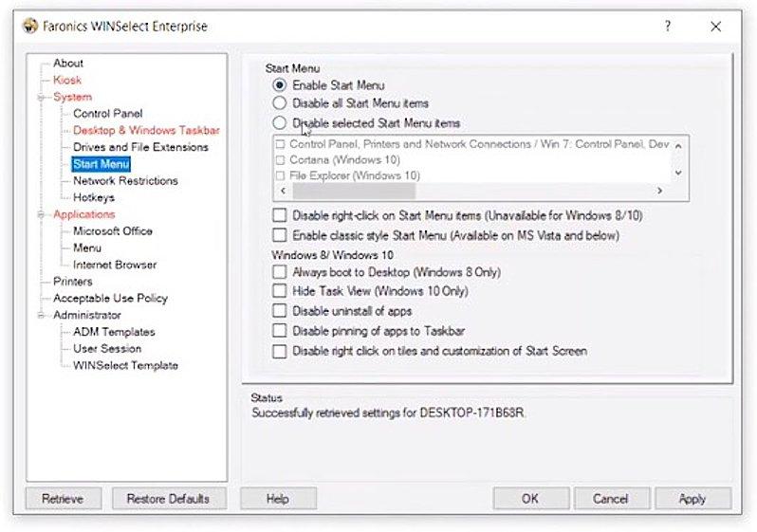This screenshot has width=757, height=532.
Task: Open Printers settings in tree
Action: [72, 282]
